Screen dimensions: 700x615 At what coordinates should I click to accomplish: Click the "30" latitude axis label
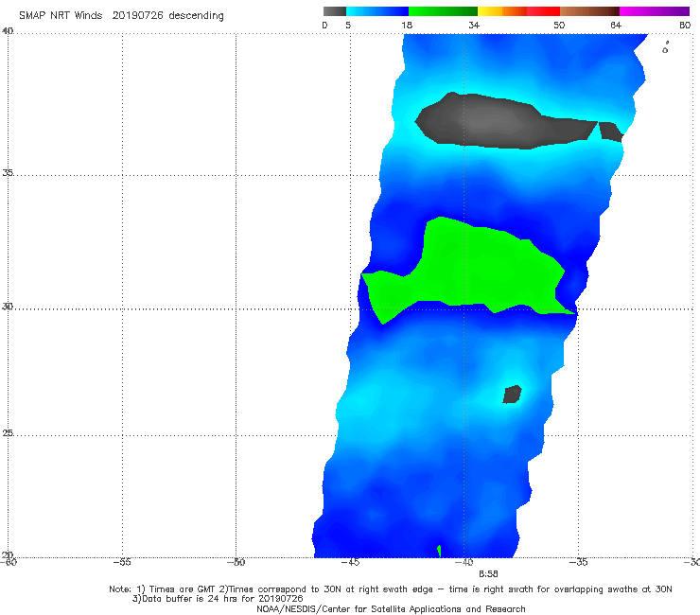coord(8,307)
